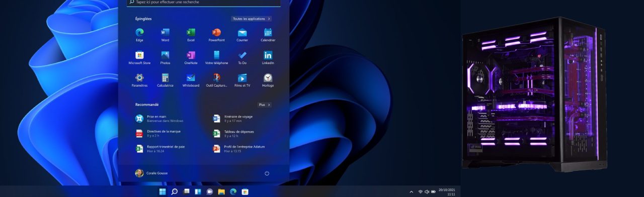Click the power button in Start menu
The height and width of the screenshot is (197, 644).
[x=267, y=173]
